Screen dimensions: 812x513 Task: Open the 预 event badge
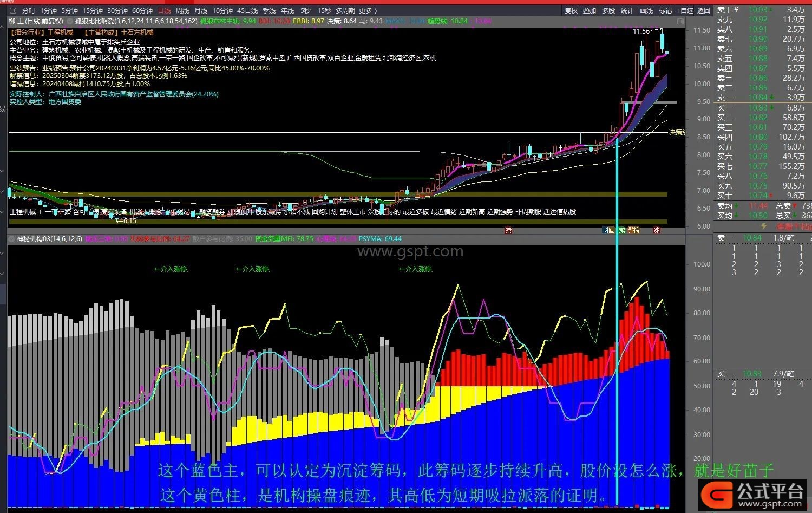pyautogui.click(x=631, y=230)
